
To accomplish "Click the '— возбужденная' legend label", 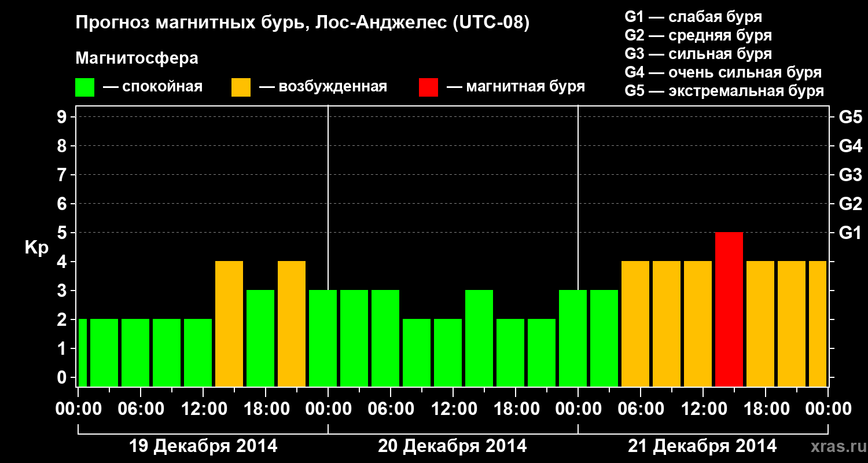I will click(x=323, y=87).
